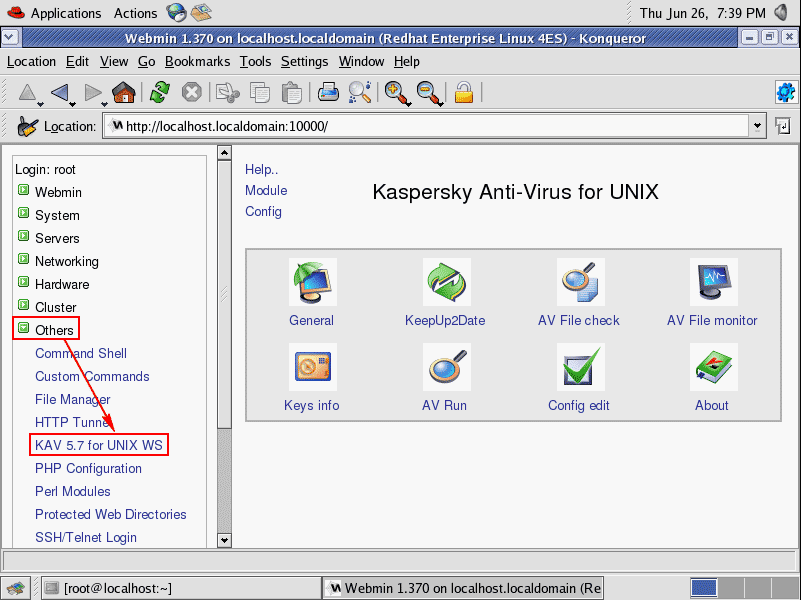Open the General settings icon
Viewport: 801px width, 600px height.
click(x=312, y=282)
